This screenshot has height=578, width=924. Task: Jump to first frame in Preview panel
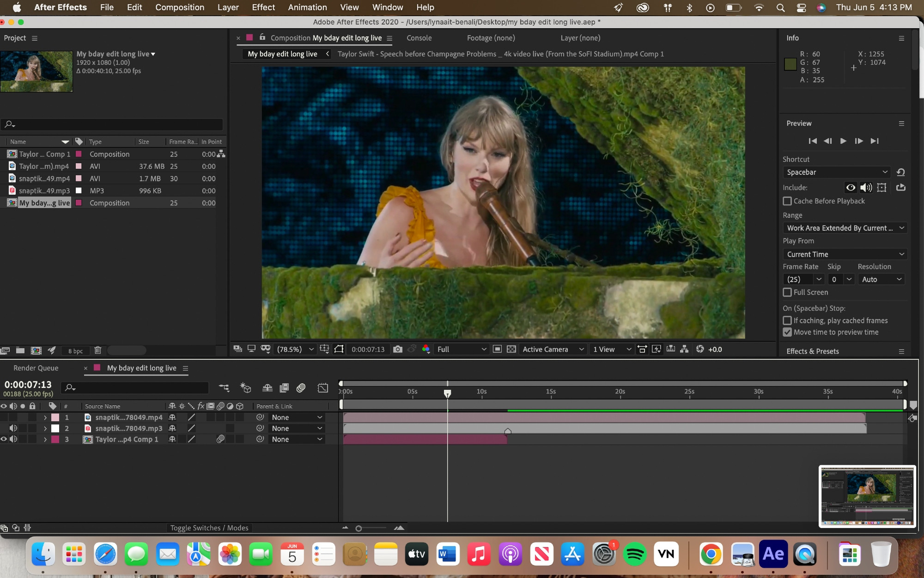[813, 141]
